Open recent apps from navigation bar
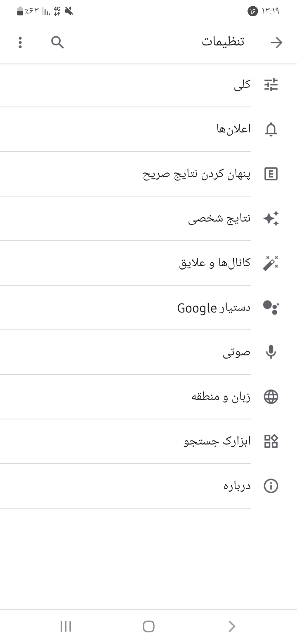Image resolution: width=297 pixels, height=644 pixels. click(66, 626)
